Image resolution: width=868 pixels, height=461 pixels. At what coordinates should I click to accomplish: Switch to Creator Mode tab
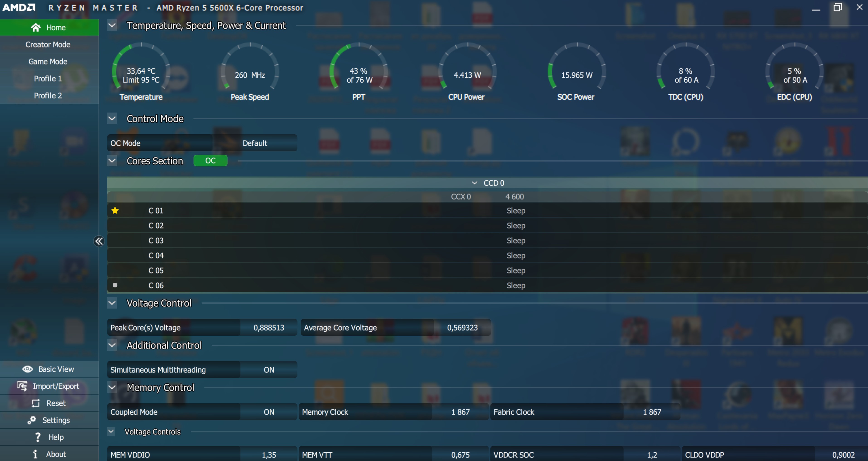tap(48, 44)
